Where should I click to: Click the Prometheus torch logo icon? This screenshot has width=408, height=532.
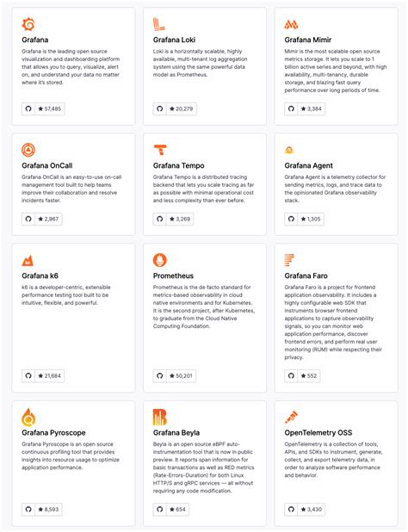coord(160,260)
